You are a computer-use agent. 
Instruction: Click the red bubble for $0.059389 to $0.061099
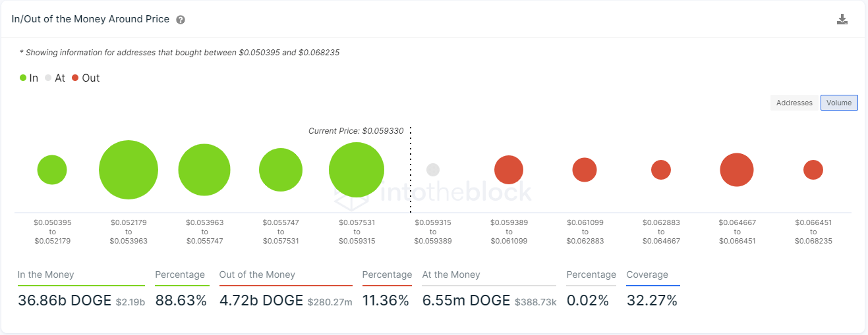coord(509,170)
